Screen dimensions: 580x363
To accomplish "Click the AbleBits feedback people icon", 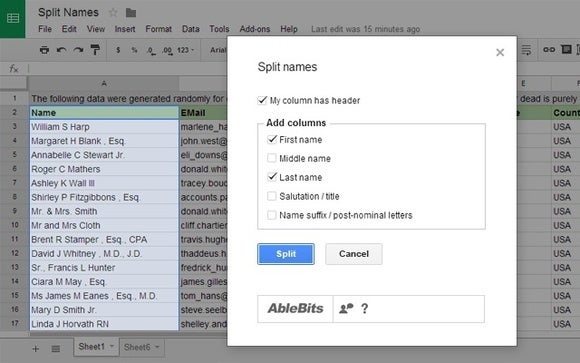I will coord(346,308).
